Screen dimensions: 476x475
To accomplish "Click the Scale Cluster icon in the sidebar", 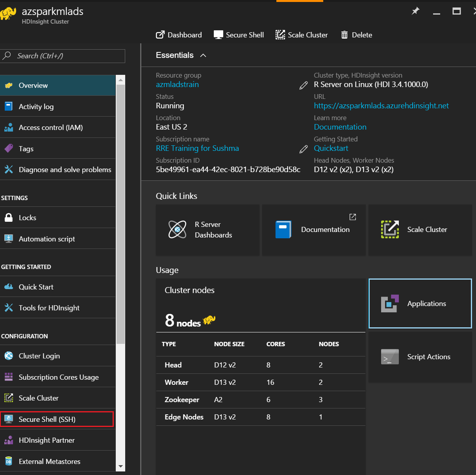I will pyautogui.click(x=9, y=398).
